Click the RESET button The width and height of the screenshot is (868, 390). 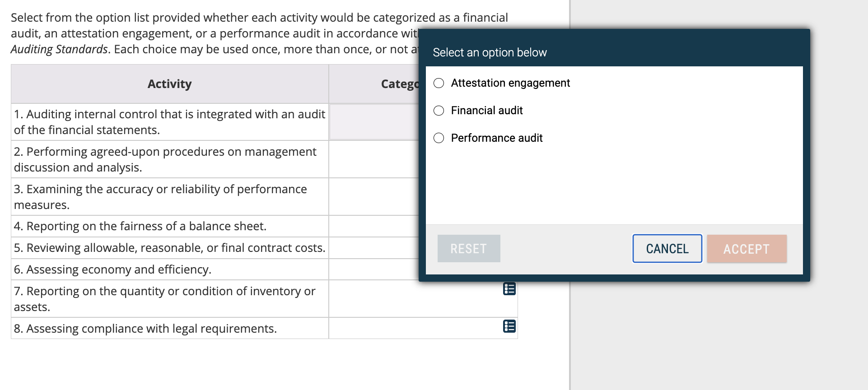pyautogui.click(x=469, y=248)
